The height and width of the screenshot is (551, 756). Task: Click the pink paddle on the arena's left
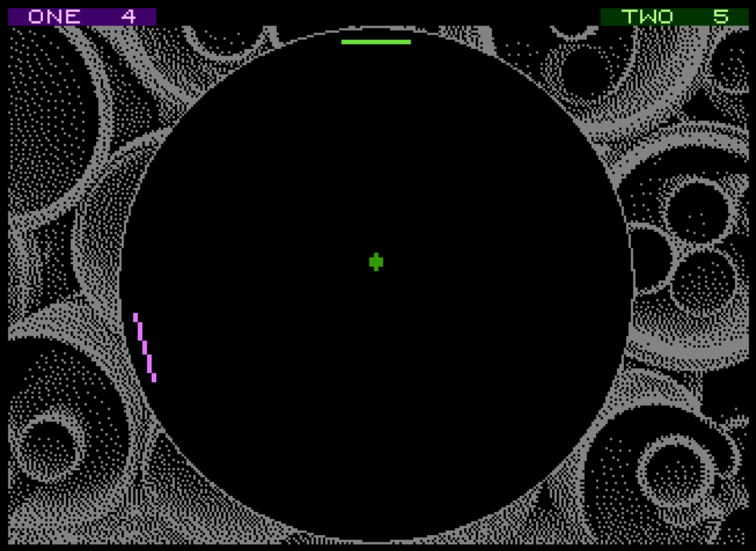point(145,347)
